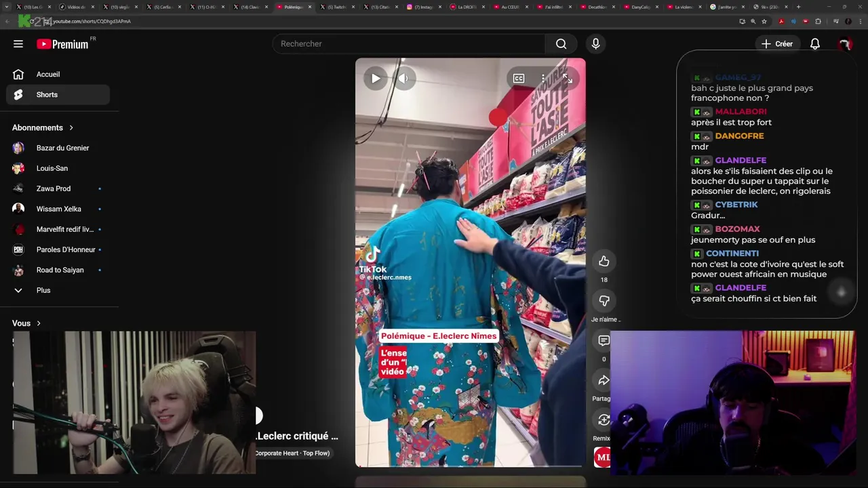Open Louis-San subscription
The image size is (868, 488).
(x=52, y=168)
